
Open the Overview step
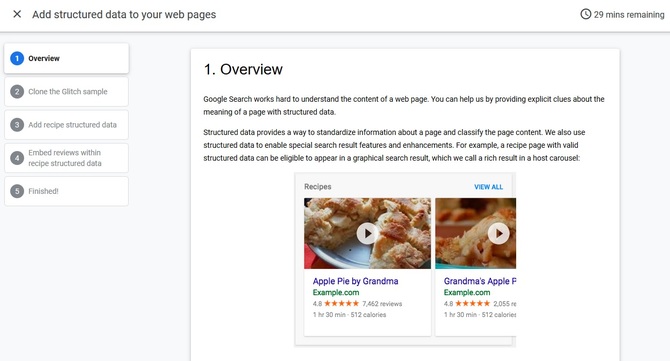coord(66,58)
